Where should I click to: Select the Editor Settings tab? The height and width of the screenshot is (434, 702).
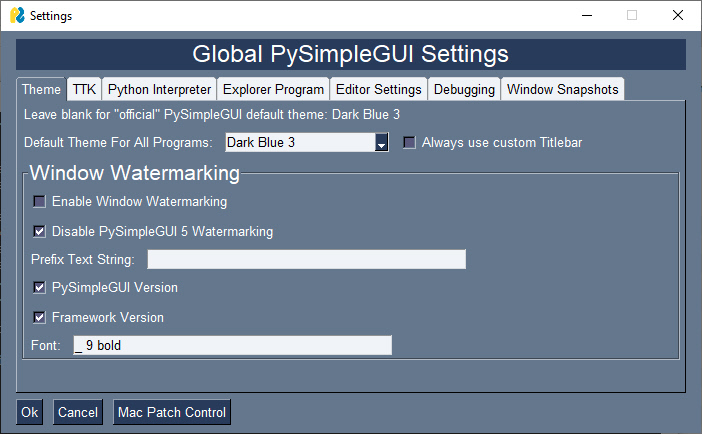(378, 89)
